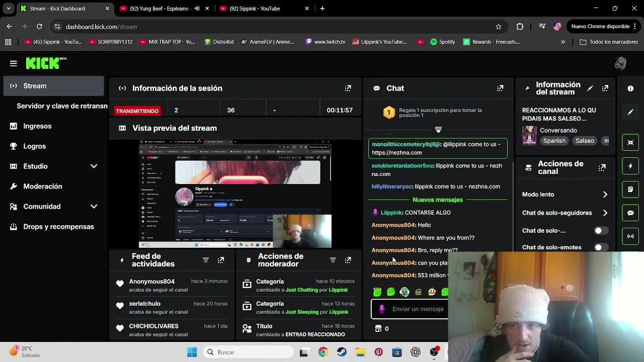Viewport: 644px width, 362px height.
Task: Enable the Chat de solo-... toggle
Action: tap(601, 231)
